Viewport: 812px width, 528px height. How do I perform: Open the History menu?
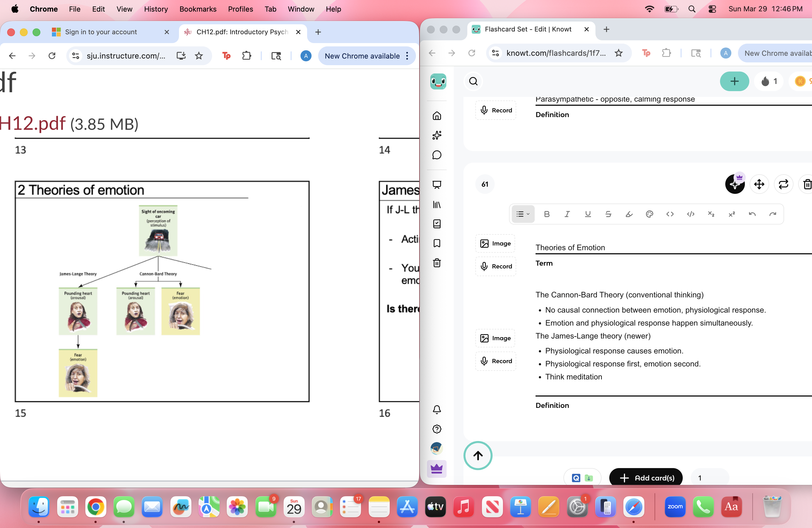[x=156, y=9]
